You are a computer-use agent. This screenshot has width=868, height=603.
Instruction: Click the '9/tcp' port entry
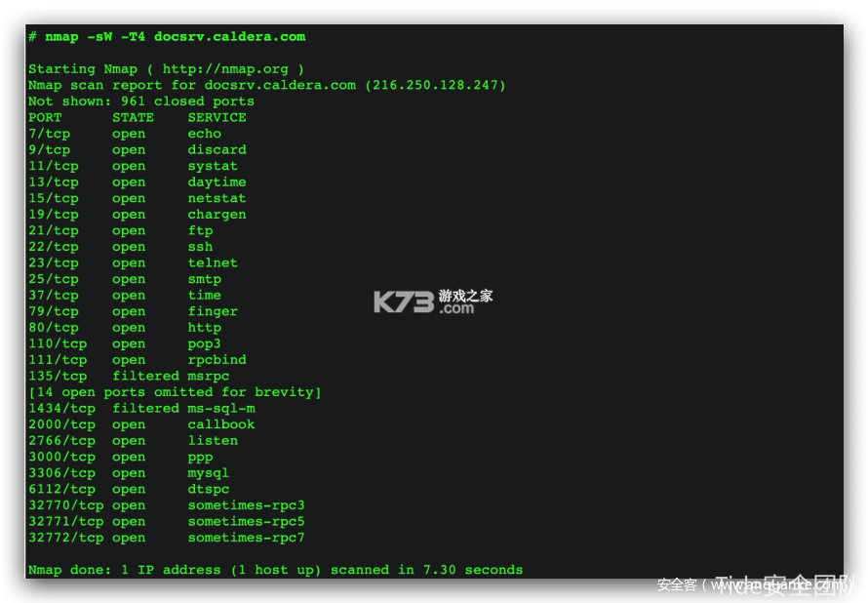coord(50,150)
